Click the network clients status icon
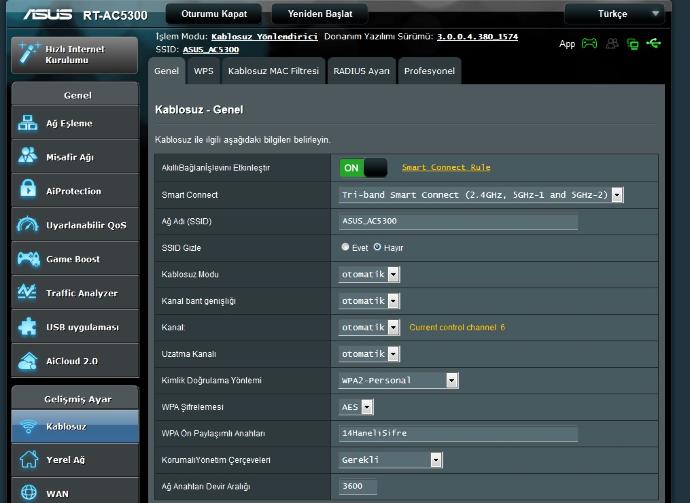Screen dimensions: 690x503 coord(632,44)
